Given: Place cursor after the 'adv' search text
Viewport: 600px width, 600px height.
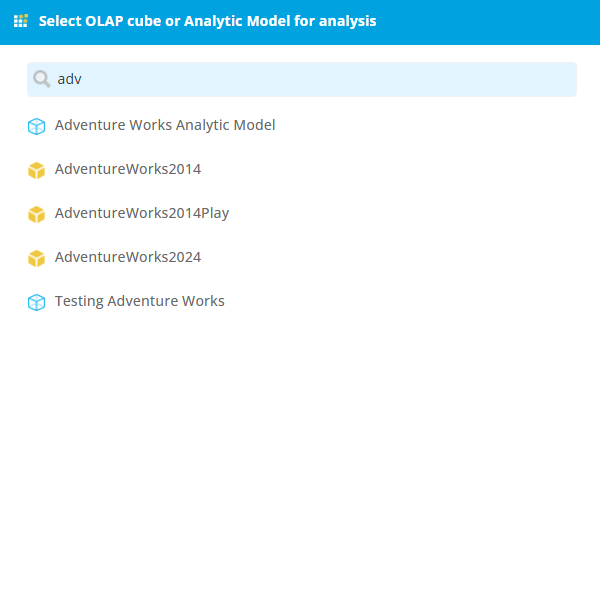Looking at the screenshot, I should pos(83,79).
